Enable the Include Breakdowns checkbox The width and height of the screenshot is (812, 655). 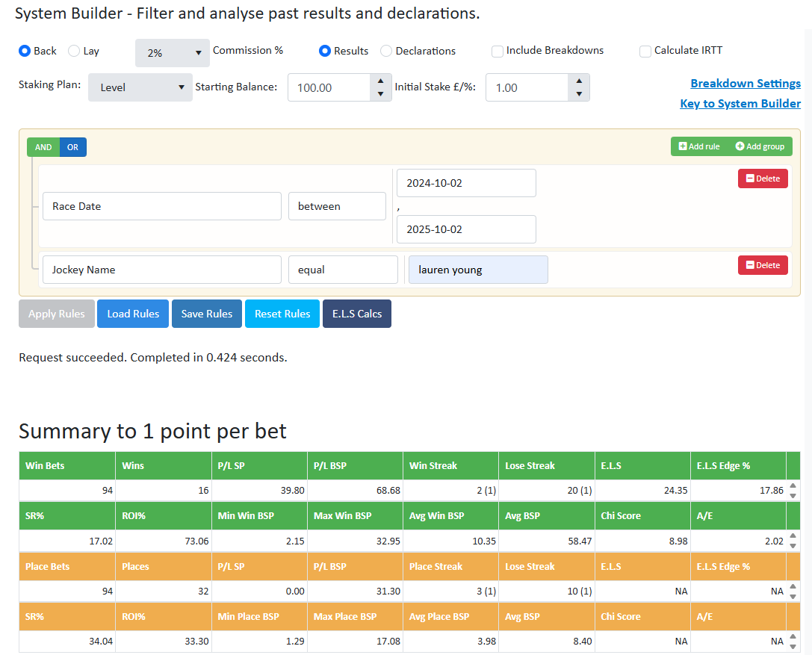click(x=498, y=51)
